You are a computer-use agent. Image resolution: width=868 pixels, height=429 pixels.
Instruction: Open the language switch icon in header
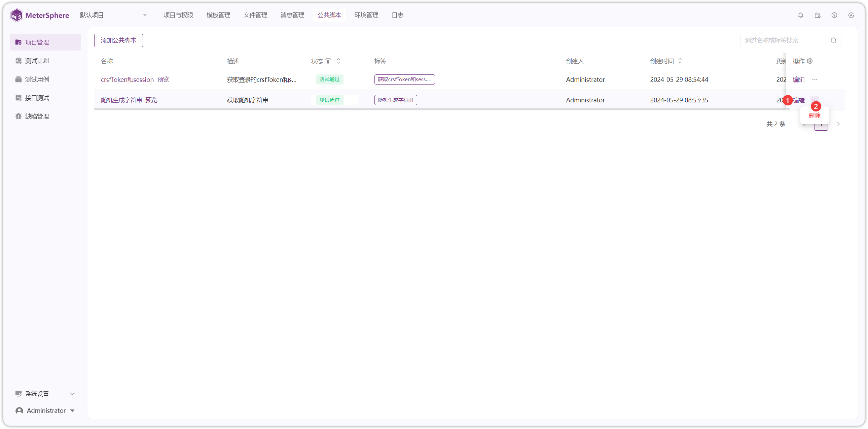(851, 15)
